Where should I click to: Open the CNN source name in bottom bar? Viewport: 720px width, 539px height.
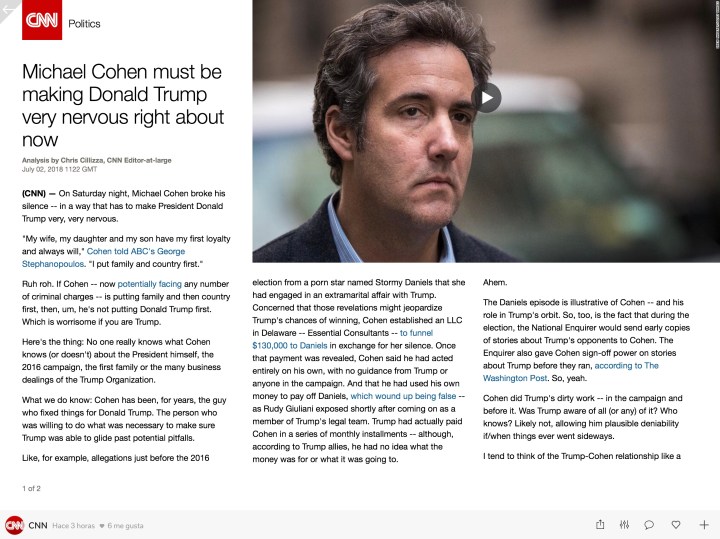38,525
